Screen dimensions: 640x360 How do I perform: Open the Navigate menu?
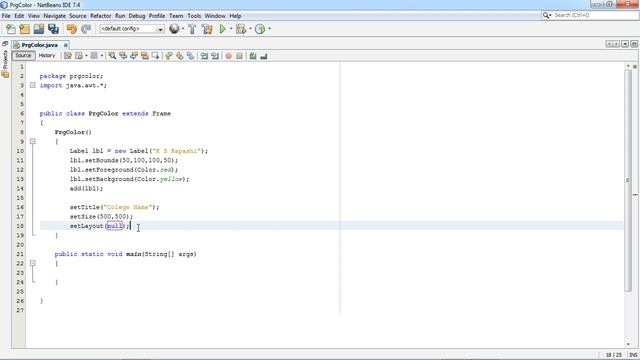pos(55,16)
